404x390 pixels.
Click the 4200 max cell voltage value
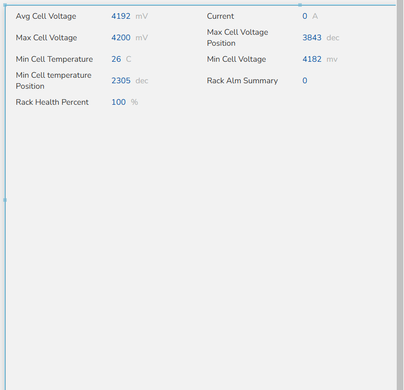pyautogui.click(x=121, y=38)
